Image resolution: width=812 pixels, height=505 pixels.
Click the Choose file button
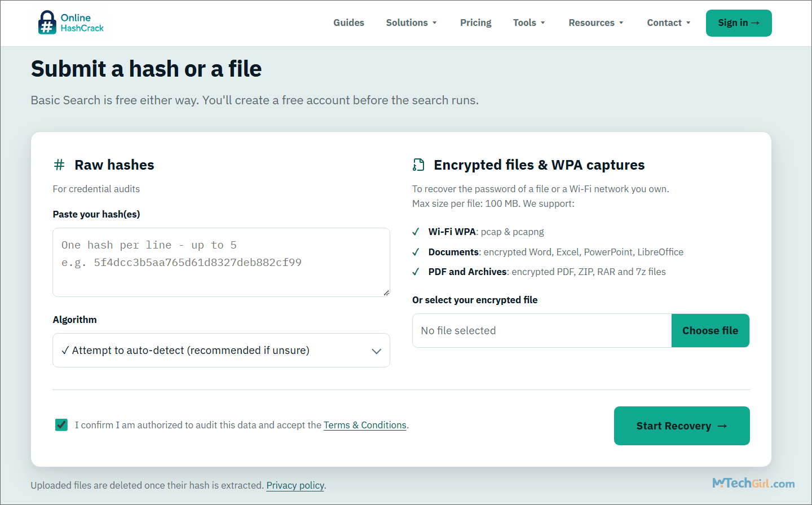pyautogui.click(x=710, y=331)
